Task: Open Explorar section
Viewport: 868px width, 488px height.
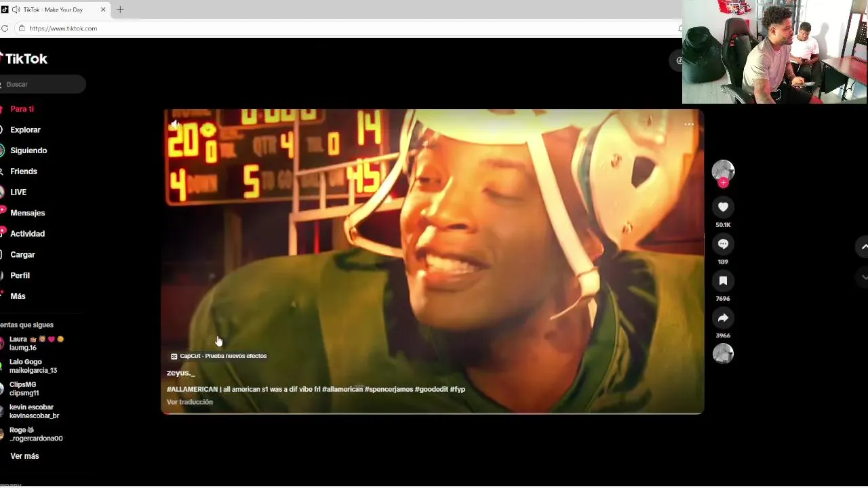Action: click(x=25, y=129)
